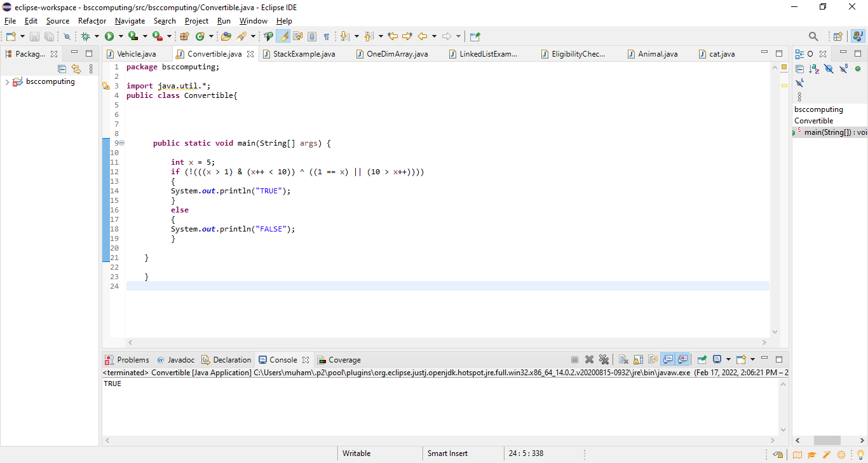Pin the Console view
Screen dimensions: 868x463
pyautogui.click(x=701, y=359)
